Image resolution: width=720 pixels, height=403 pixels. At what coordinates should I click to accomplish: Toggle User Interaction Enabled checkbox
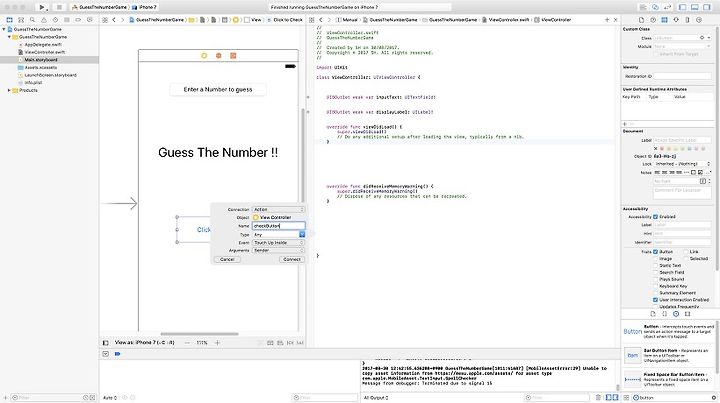(x=655, y=300)
